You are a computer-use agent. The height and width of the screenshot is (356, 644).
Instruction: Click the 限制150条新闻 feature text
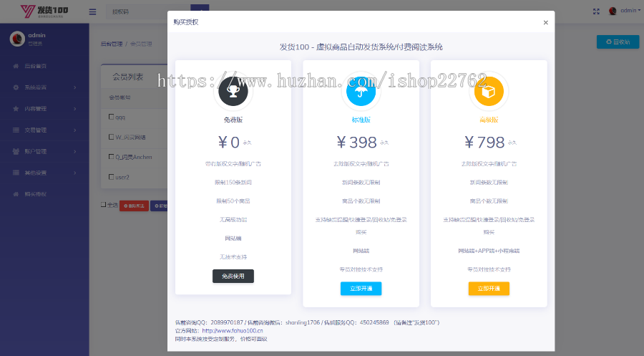pyautogui.click(x=233, y=182)
